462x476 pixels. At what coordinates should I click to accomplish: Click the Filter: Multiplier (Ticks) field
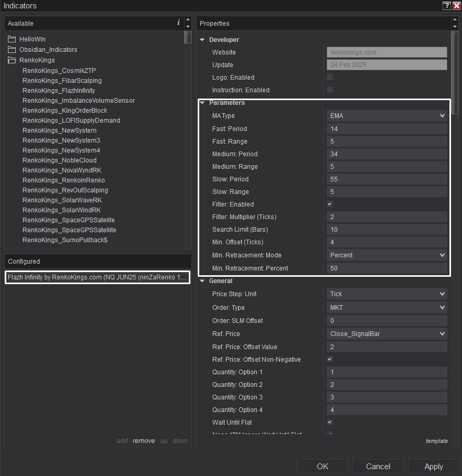coord(386,217)
